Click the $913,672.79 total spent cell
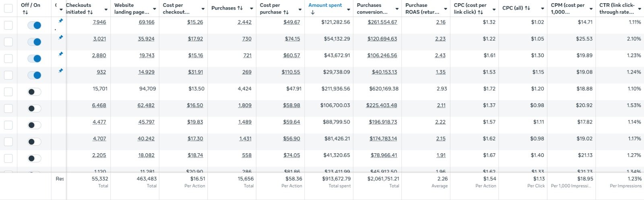This screenshot has width=644, height=200. point(336,179)
